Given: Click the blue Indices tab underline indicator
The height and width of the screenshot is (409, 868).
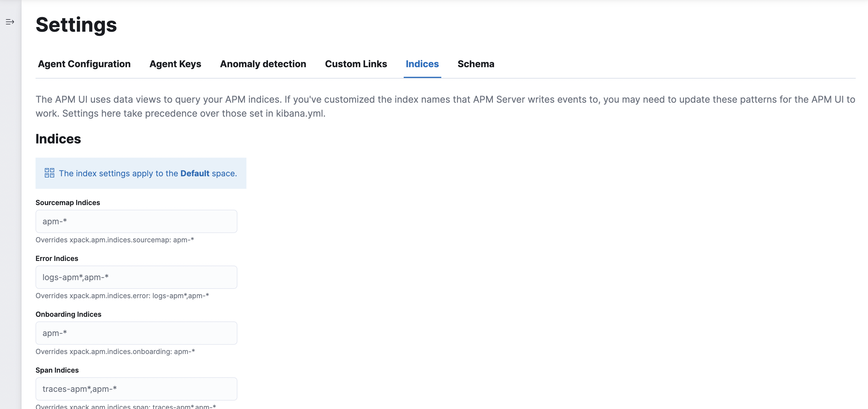Looking at the screenshot, I should tap(422, 77).
